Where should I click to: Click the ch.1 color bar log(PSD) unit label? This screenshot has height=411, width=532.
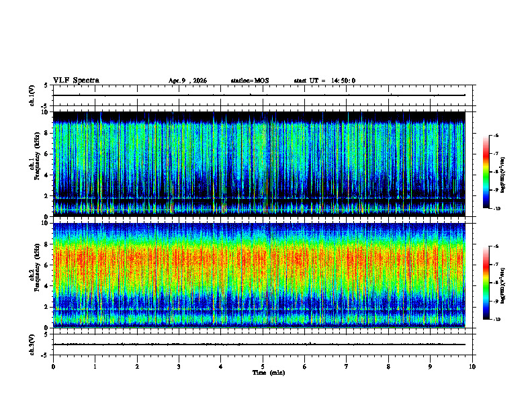point(503,175)
